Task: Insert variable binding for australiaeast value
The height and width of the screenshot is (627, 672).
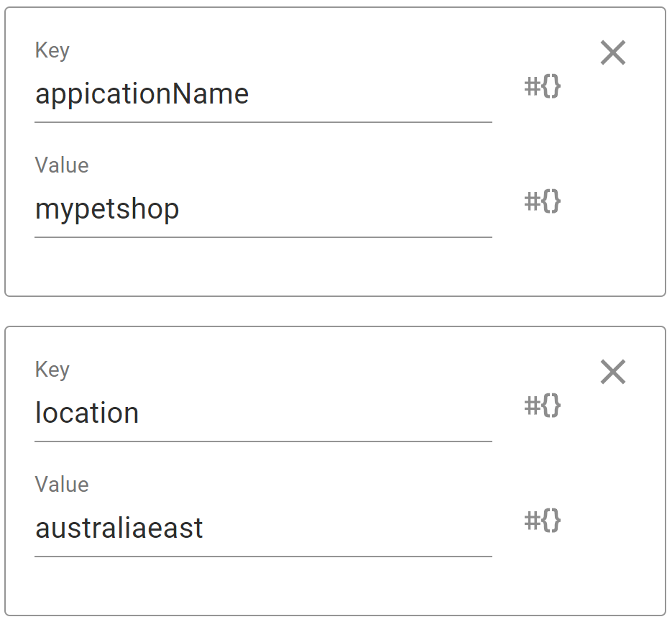Action: (542, 520)
